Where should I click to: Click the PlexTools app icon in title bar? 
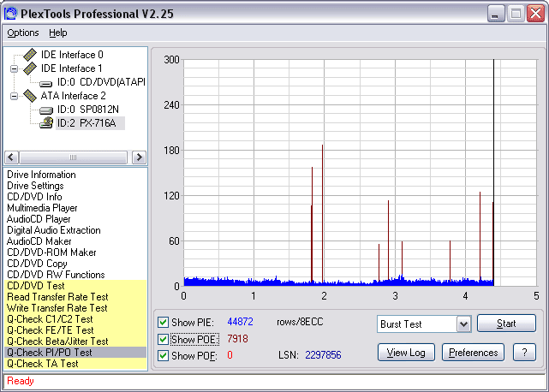pyautogui.click(x=10, y=14)
